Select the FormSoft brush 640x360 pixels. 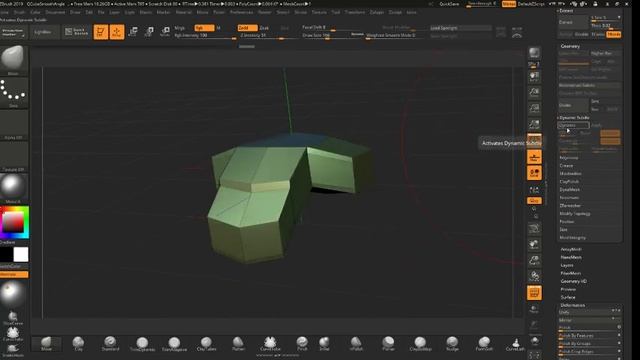484,343
